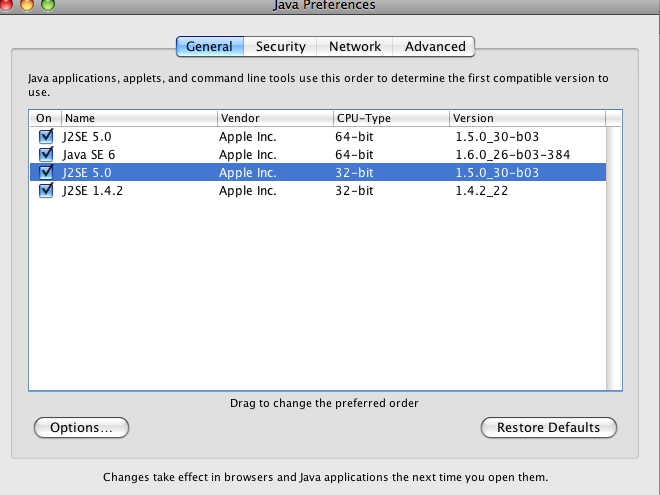Open the Security tab
This screenshot has width=660, height=495.
pos(280,46)
